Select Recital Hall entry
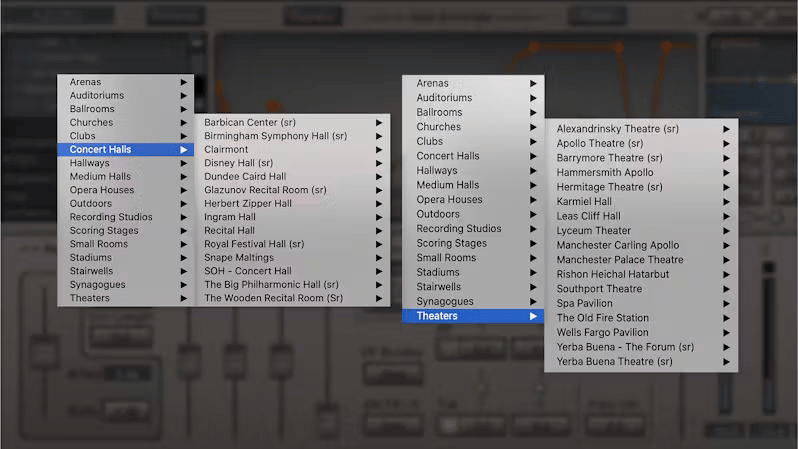This screenshot has height=449, width=798. click(x=292, y=231)
